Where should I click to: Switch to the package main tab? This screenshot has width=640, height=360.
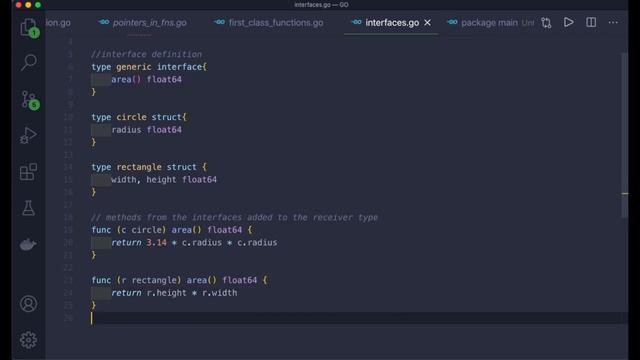[489, 23]
